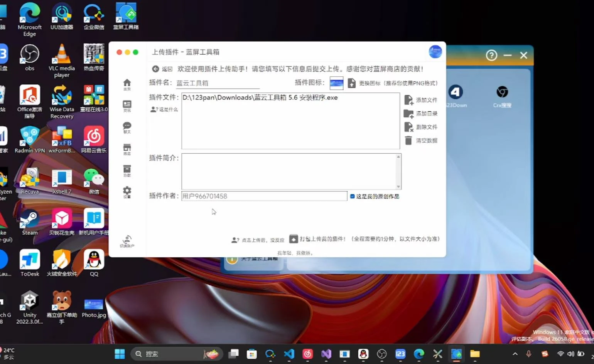Click the 添加文件 add file icon
Screen dimensions: 594x364
[x=408, y=100]
